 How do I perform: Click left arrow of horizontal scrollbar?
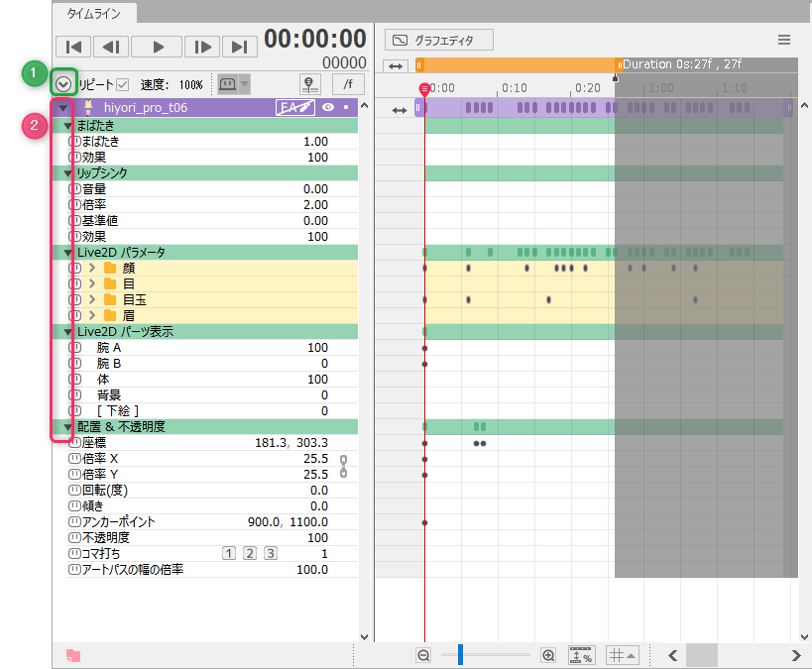pyautogui.click(x=672, y=655)
